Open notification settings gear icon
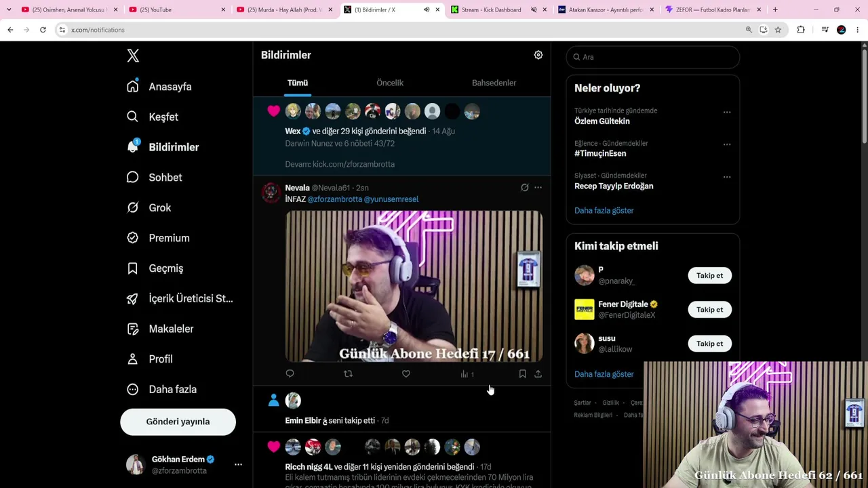 tap(538, 55)
